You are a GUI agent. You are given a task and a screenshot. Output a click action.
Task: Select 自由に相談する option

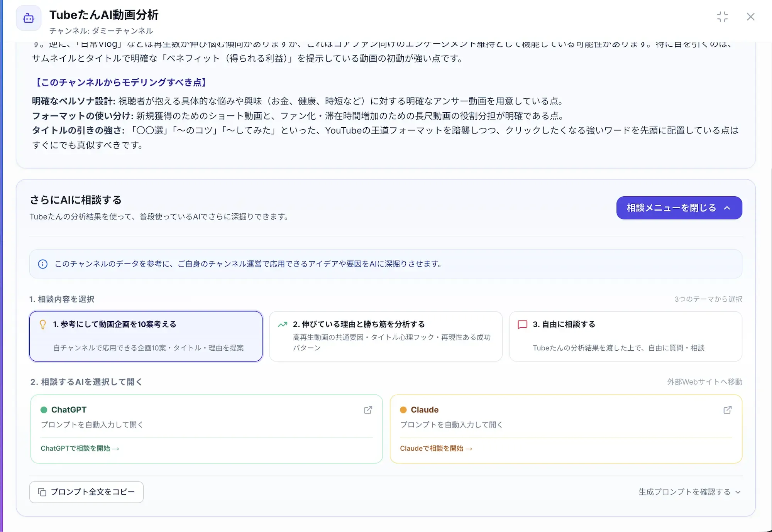tap(625, 336)
